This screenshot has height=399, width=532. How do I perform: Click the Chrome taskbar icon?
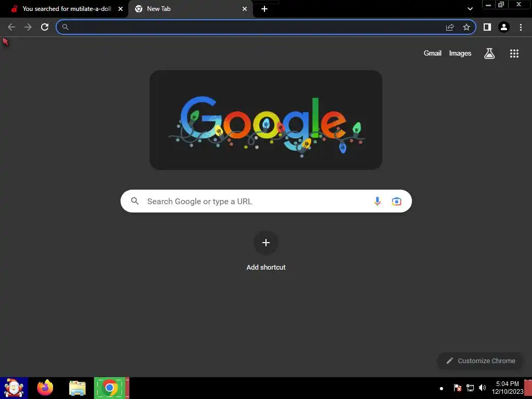click(x=110, y=388)
